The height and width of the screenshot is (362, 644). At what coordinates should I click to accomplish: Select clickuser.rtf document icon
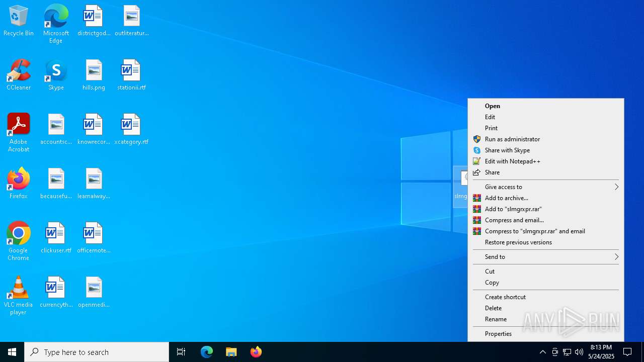tap(56, 238)
